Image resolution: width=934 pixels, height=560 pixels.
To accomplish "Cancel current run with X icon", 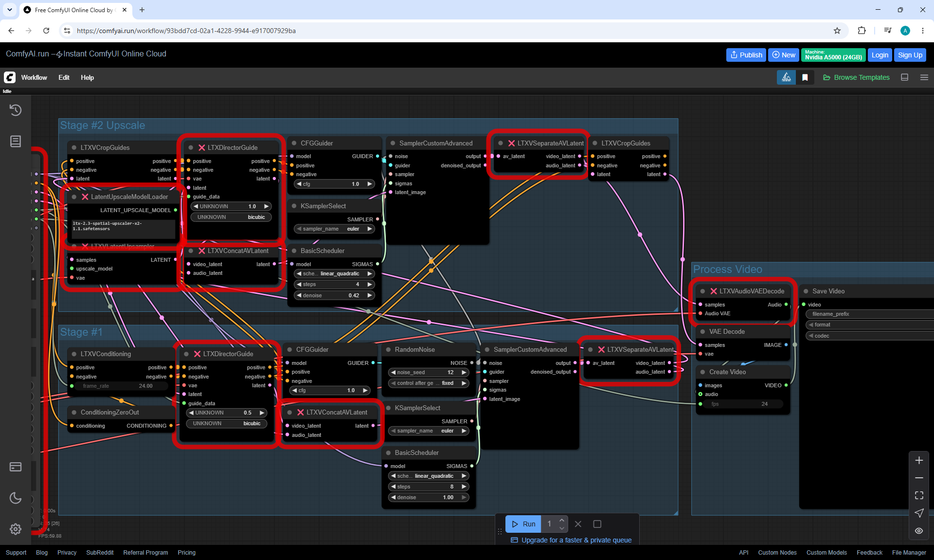I will tap(578, 524).
